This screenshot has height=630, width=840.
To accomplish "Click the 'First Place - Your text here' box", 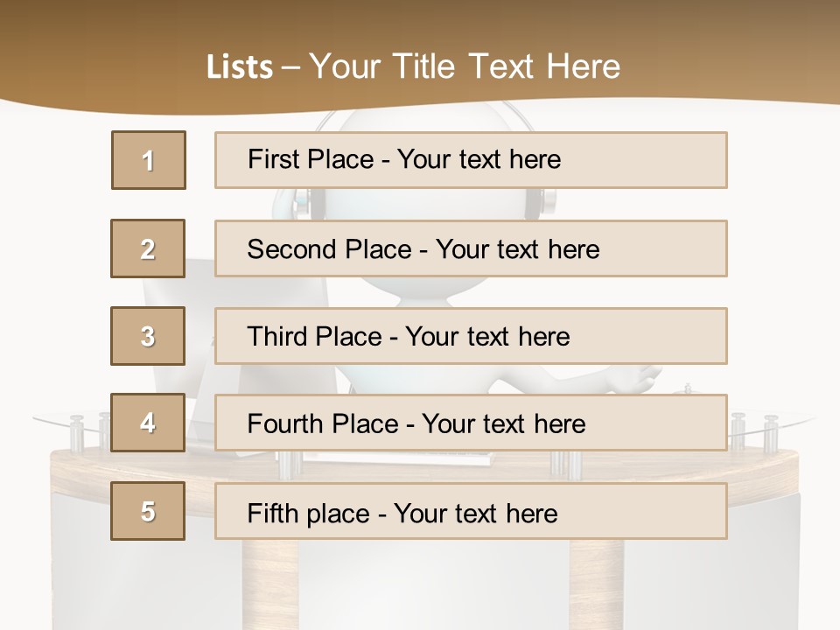I will 471,160.
